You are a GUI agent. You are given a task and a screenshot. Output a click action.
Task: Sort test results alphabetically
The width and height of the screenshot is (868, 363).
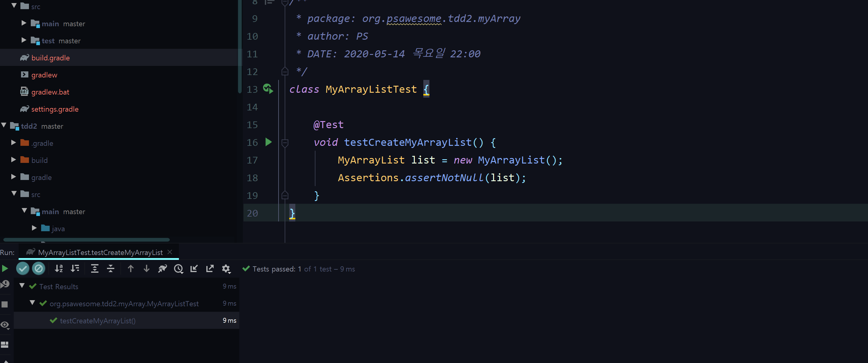pos(59,268)
